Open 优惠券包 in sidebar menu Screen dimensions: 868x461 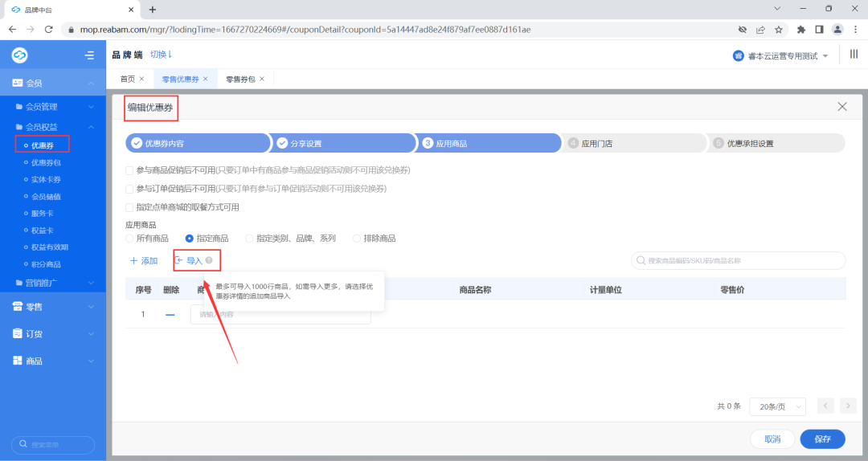click(x=46, y=162)
